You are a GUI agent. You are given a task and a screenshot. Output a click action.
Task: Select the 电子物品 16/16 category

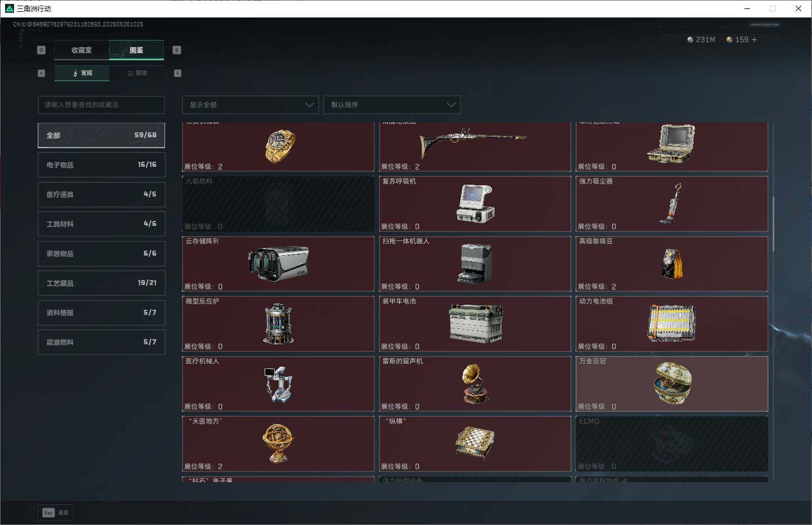pos(101,165)
